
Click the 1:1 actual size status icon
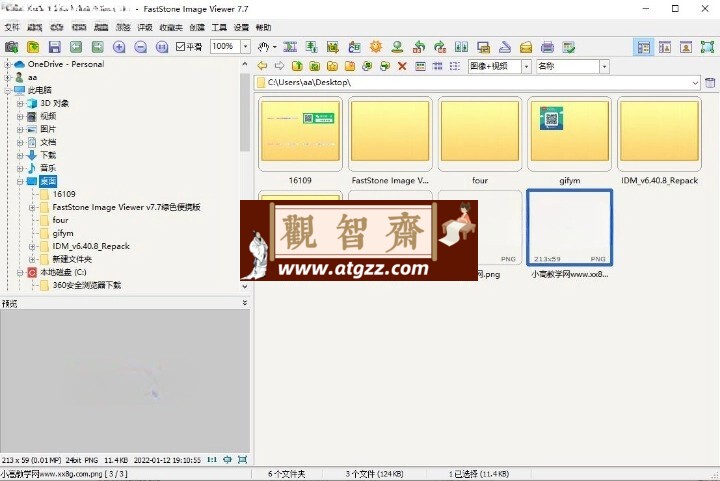[x=212, y=459]
